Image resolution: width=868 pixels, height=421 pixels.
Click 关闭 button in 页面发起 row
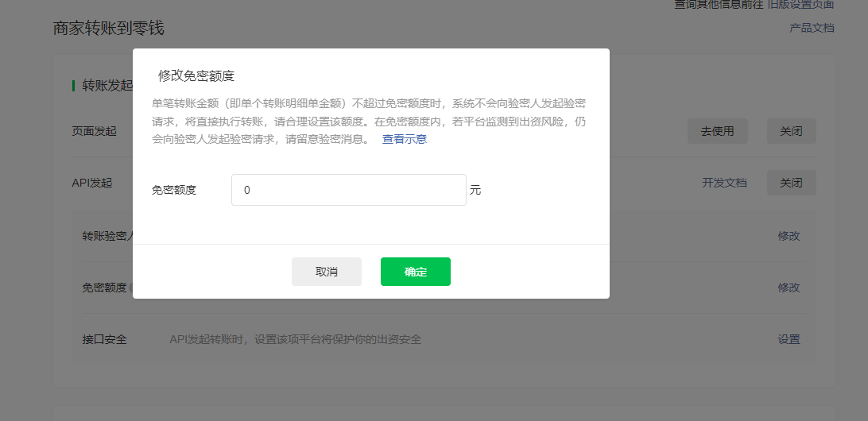coord(791,131)
